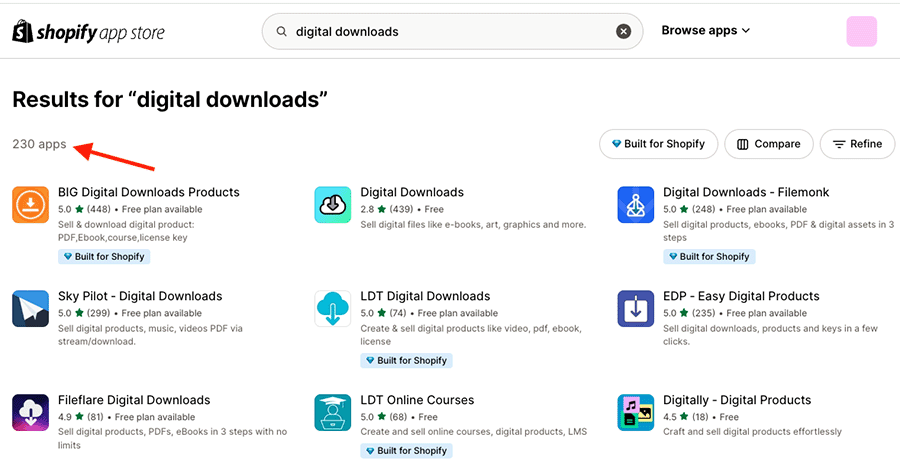Expand the Browse apps dropdown
This screenshot has height=476, width=900.
coord(705,31)
